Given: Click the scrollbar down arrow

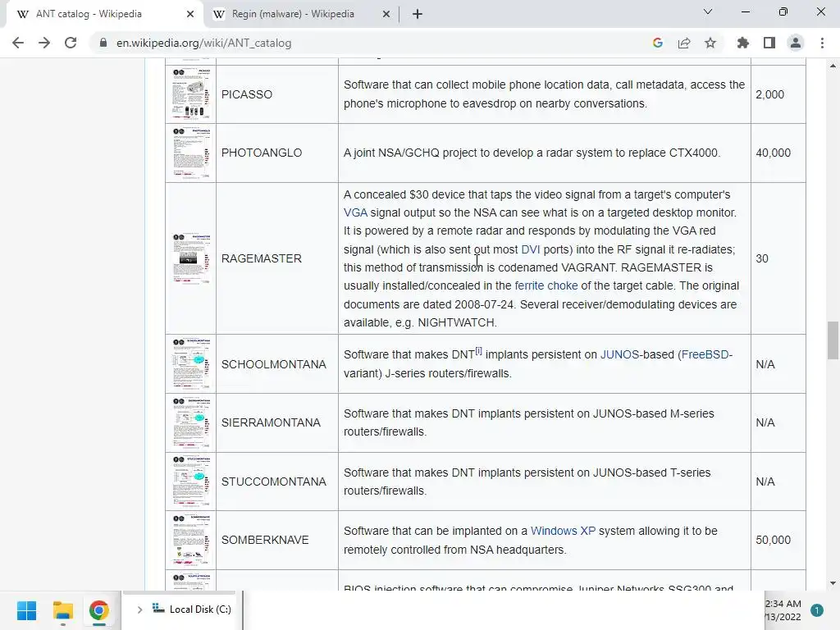Looking at the screenshot, I should (x=833, y=583).
